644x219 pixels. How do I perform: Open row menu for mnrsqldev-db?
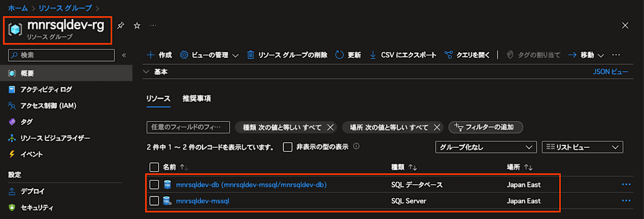tap(626, 185)
